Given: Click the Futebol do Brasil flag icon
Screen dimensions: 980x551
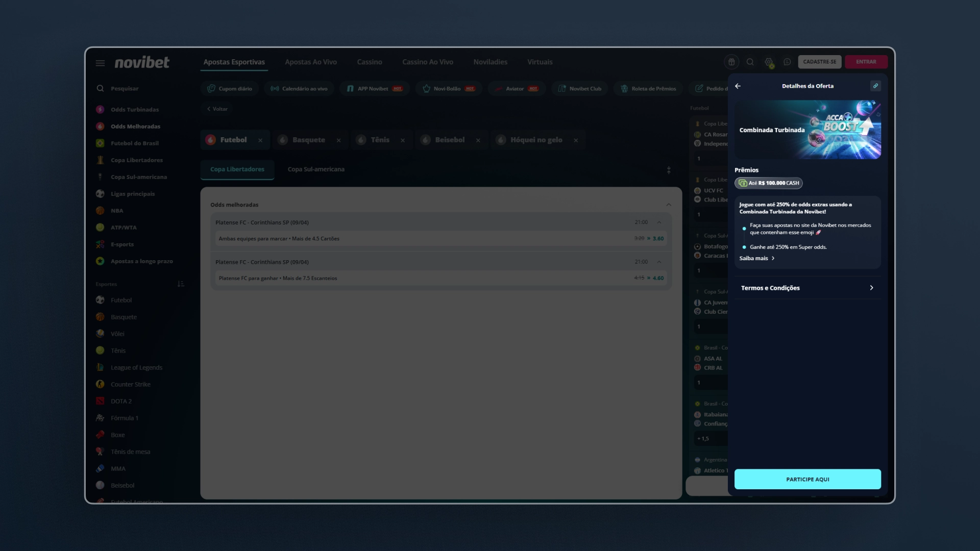Looking at the screenshot, I should pyautogui.click(x=100, y=143).
